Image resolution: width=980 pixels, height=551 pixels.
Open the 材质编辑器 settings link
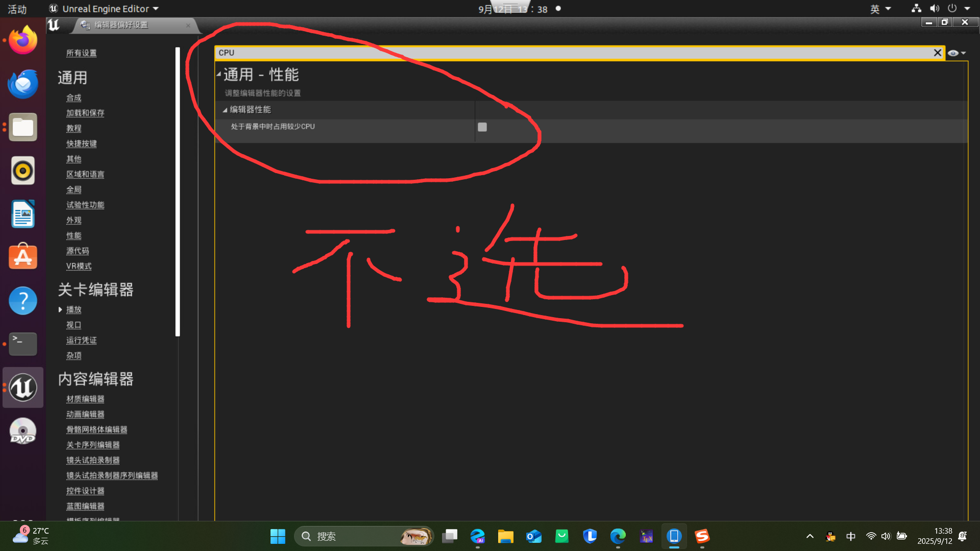[85, 399]
